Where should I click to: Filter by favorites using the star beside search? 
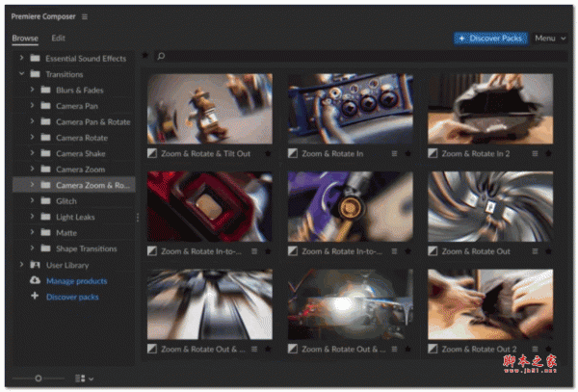click(144, 56)
